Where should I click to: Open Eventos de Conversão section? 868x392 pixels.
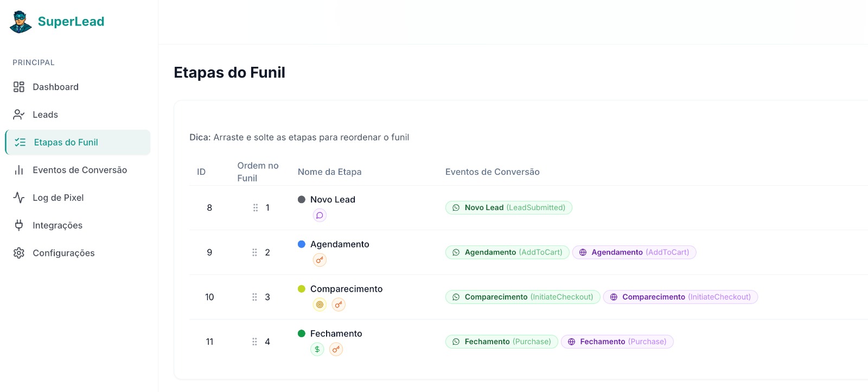pyautogui.click(x=78, y=170)
